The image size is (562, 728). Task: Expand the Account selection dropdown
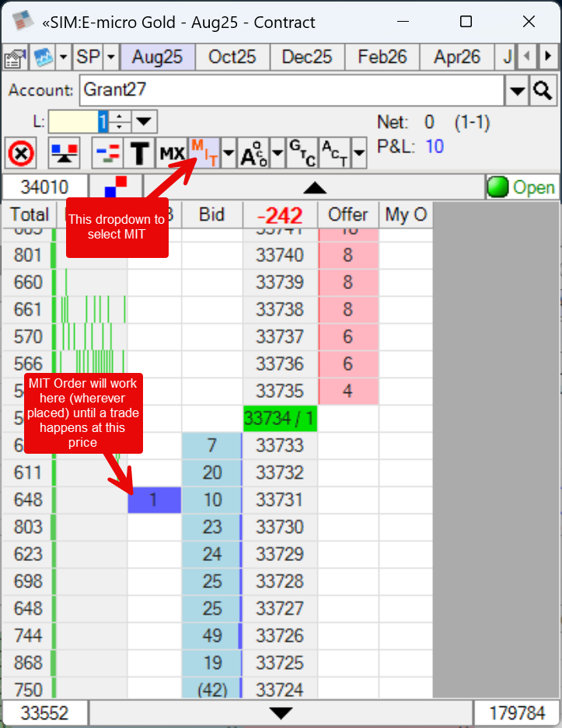pyautogui.click(x=517, y=91)
